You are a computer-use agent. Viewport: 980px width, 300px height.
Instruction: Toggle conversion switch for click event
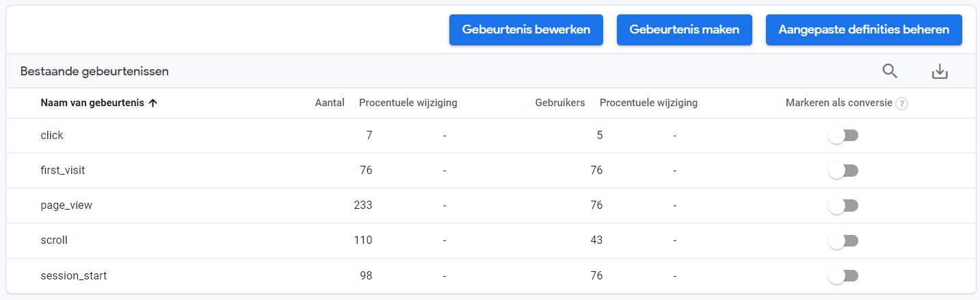(843, 136)
